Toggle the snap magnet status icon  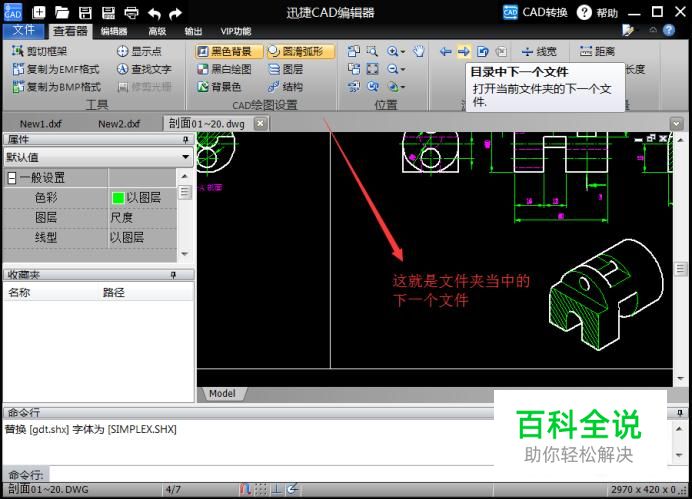pos(245,489)
